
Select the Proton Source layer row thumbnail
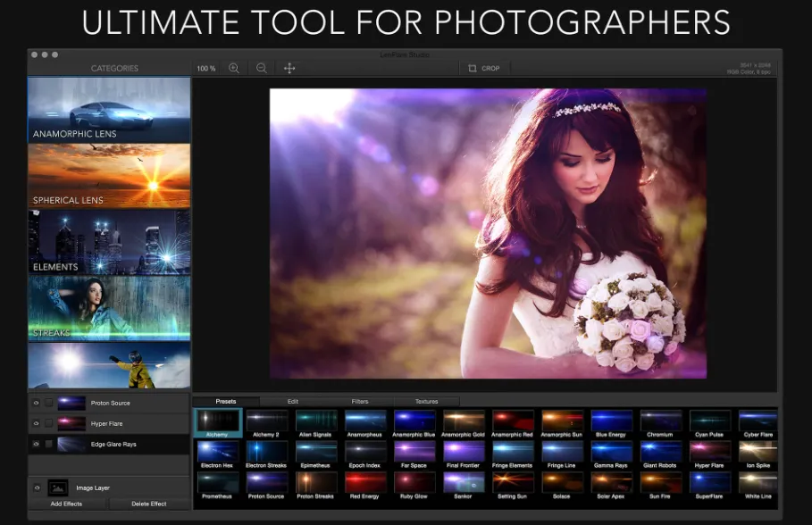click(71, 403)
